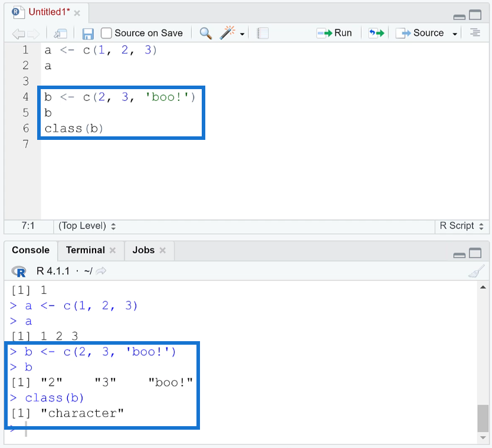Show document in new window icon
The height and width of the screenshot is (448, 492).
61,33
